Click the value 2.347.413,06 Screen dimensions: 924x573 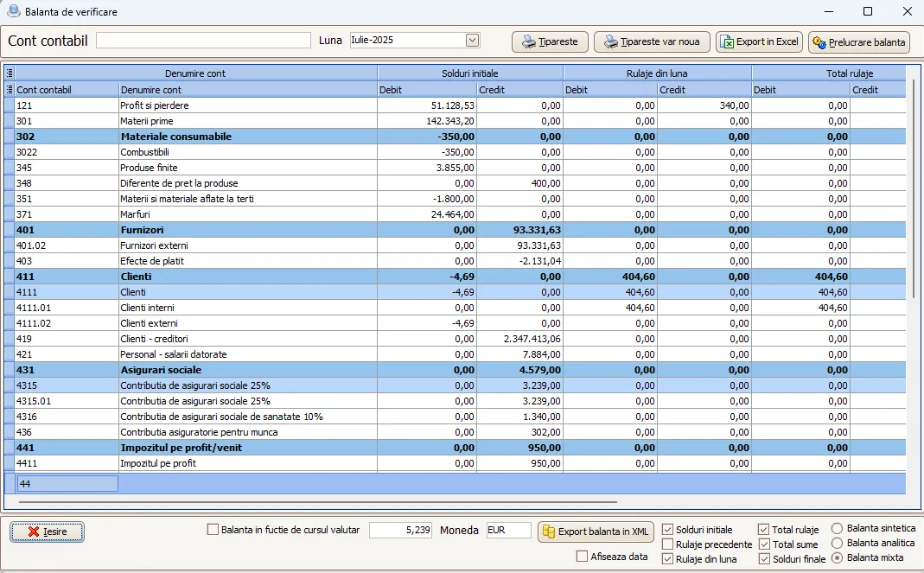[x=532, y=339]
